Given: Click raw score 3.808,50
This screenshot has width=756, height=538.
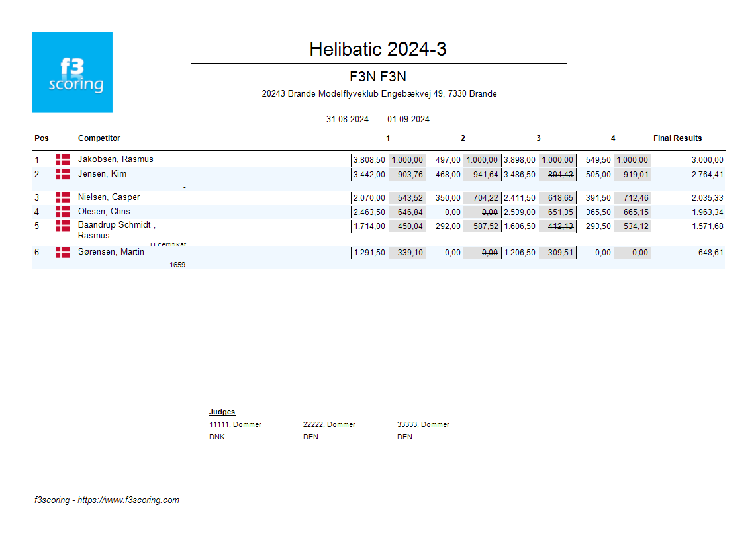Looking at the screenshot, I should [369, 160].
